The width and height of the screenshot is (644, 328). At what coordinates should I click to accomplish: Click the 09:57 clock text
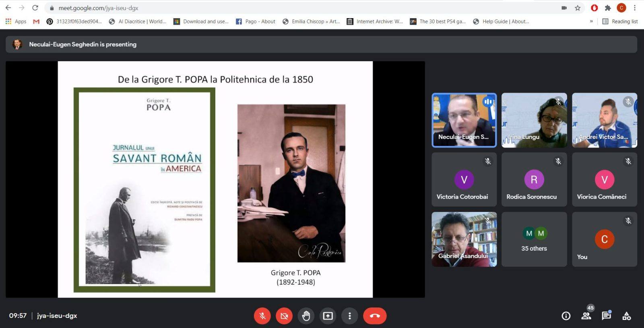[18, 316]
